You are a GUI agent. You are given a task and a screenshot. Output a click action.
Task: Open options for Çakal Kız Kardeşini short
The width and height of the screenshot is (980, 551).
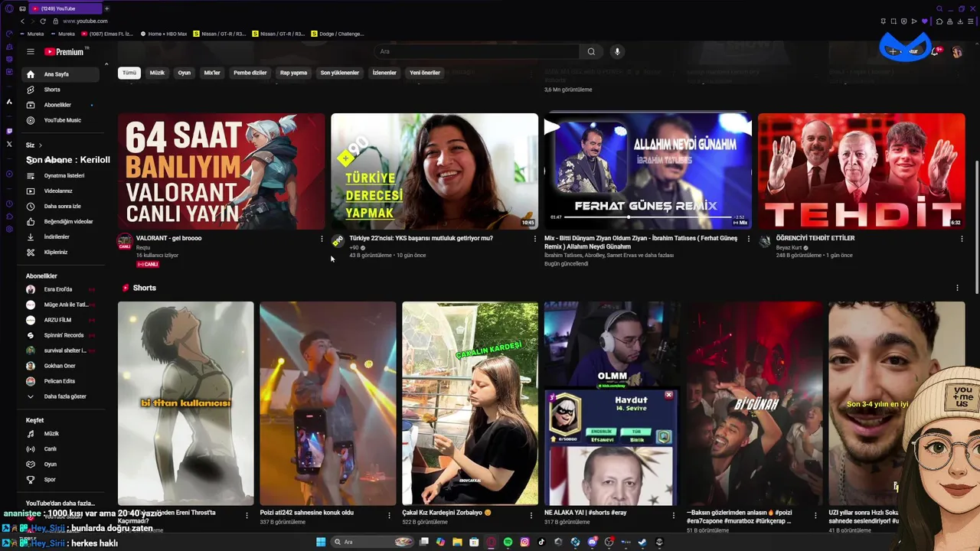tap(531, 515)
